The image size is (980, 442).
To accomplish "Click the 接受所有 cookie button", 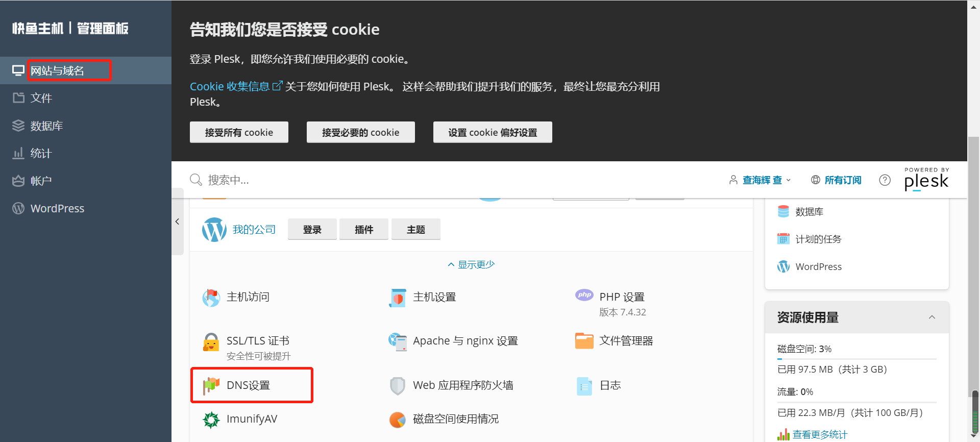I will coord(239,133).
